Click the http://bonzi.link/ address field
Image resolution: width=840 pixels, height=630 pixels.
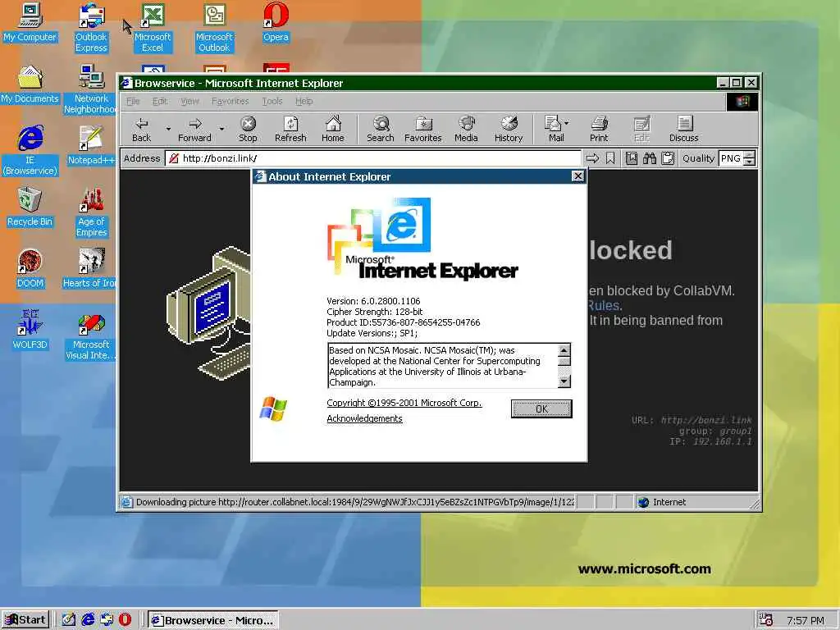coord(373,158)
